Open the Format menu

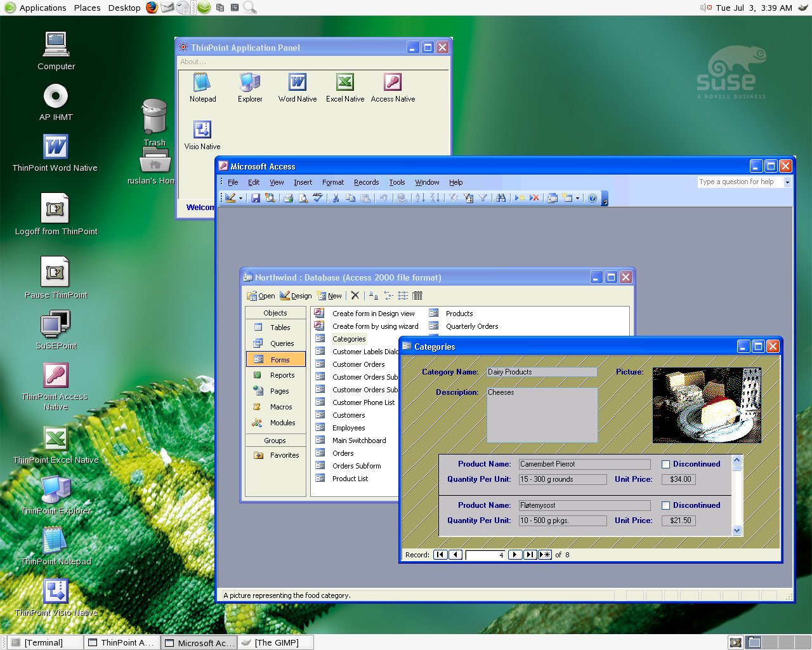333,182
